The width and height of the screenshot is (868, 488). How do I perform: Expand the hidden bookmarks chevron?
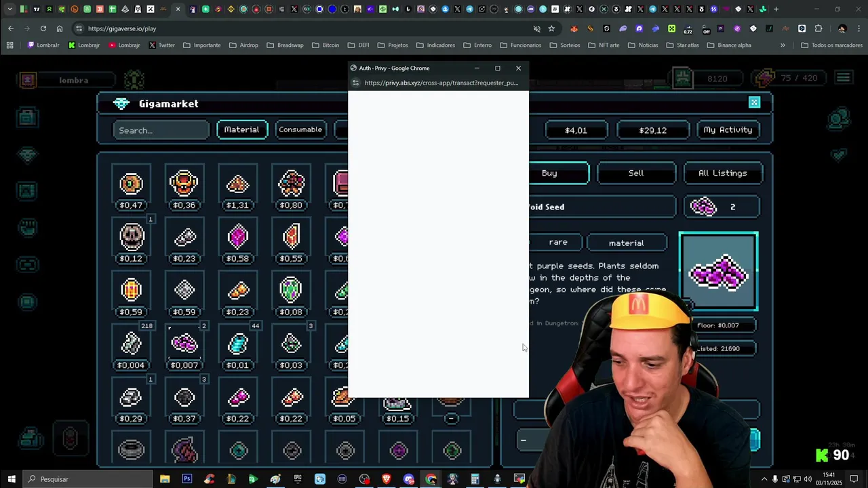point(783,45)
